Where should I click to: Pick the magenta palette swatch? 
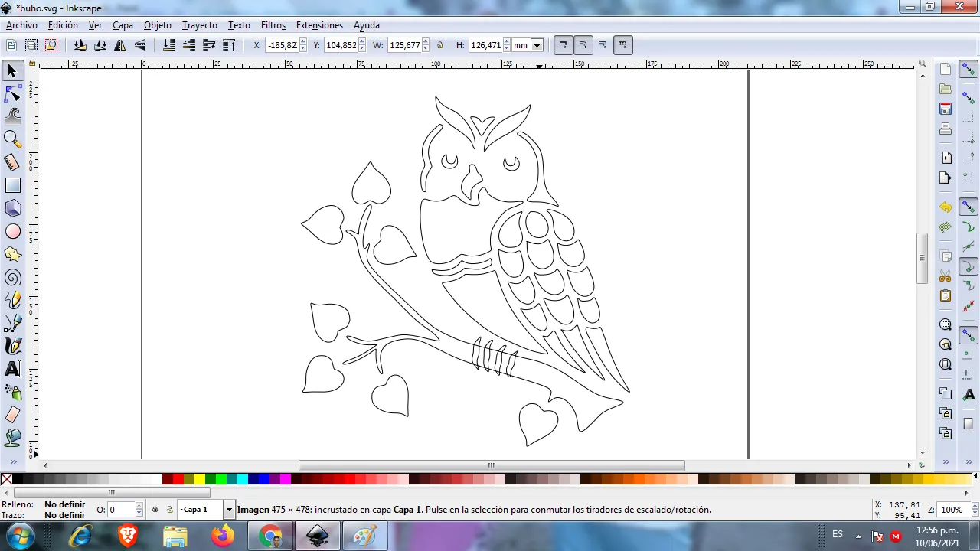(286, 479)
